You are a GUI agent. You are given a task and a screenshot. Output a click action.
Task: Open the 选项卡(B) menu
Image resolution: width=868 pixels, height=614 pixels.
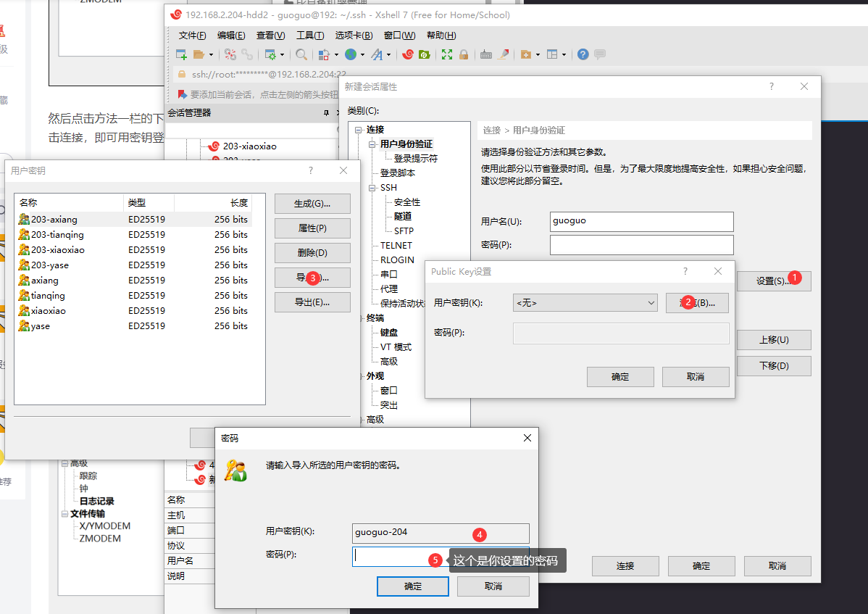point(354,36)
